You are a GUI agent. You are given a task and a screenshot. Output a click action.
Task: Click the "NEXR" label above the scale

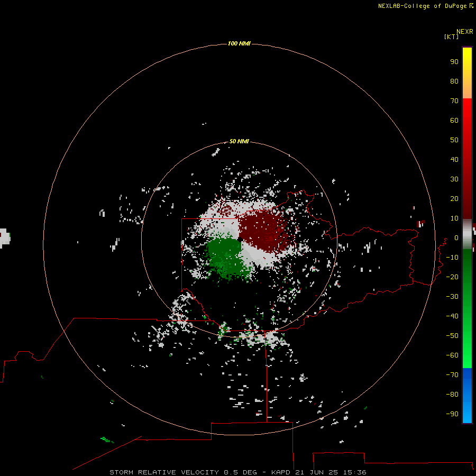pos(465,32)
